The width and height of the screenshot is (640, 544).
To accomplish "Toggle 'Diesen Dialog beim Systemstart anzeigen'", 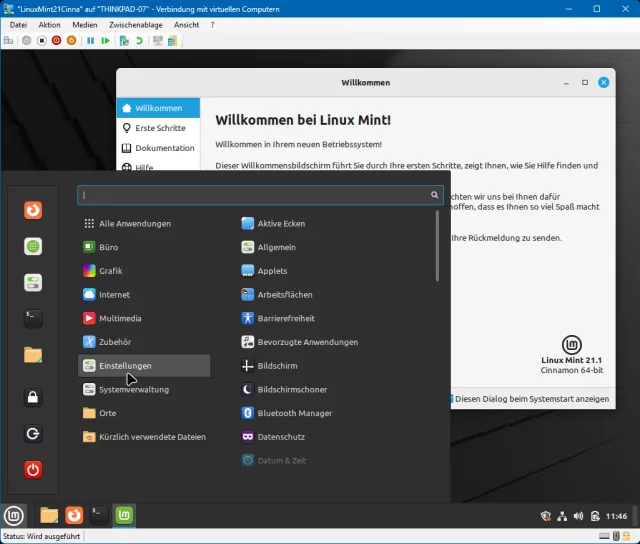I will coord(530,399).
